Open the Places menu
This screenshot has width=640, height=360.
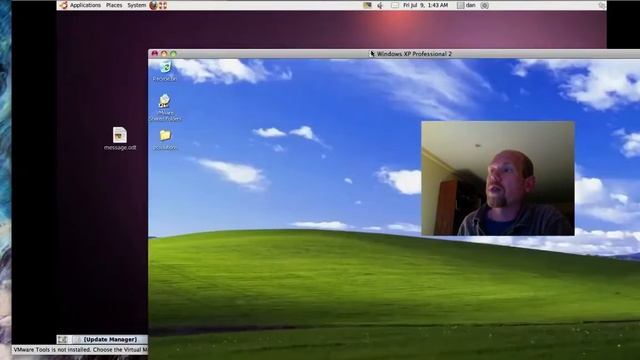point(114,5)
